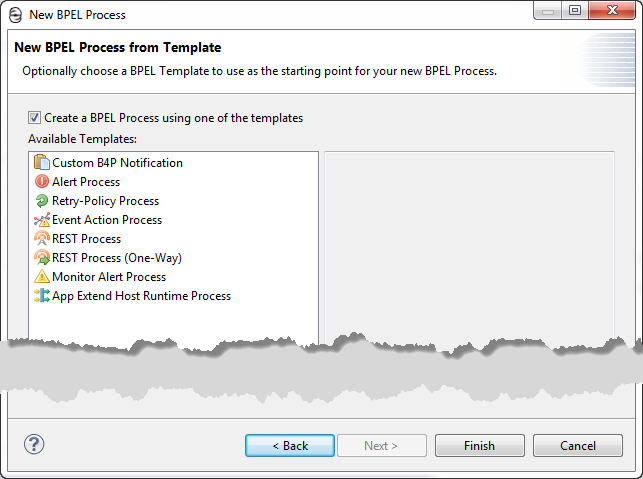
Task: Click the green Retry-Policy Process icon
Action: coord(42,201)
